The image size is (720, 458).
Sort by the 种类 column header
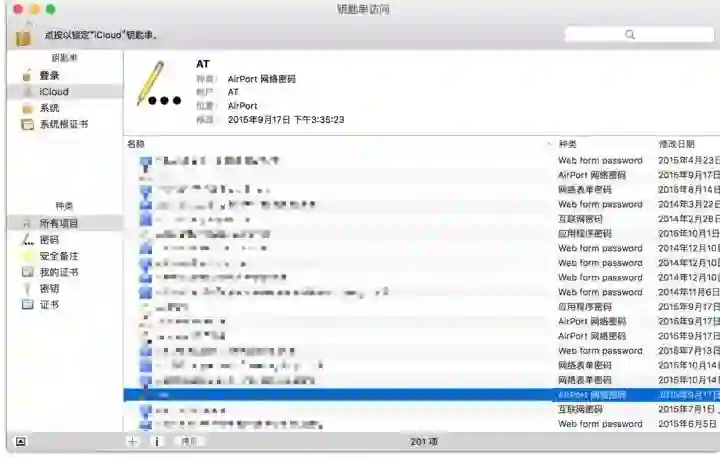[567, 144]
